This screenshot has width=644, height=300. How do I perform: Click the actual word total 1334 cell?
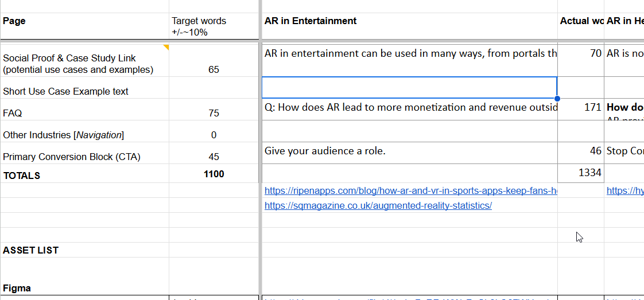581,173
